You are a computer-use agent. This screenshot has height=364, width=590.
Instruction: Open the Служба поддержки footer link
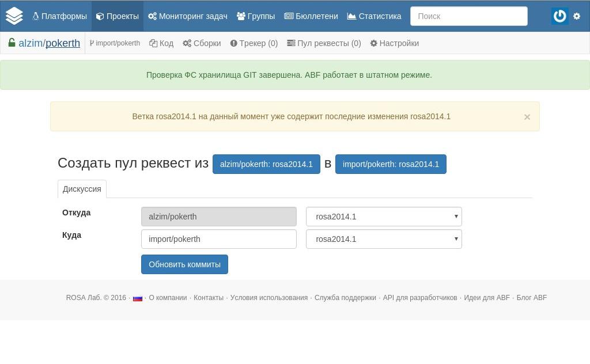click(345, 298)
